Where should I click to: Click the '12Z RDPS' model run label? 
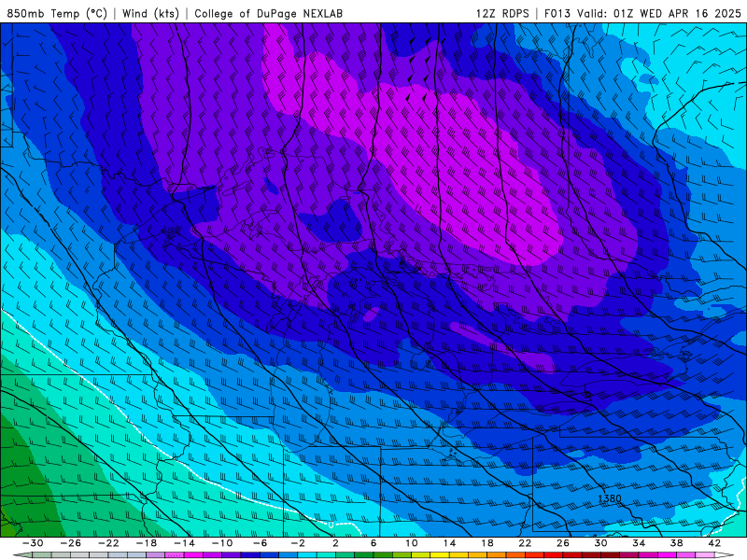coord(502,13)
